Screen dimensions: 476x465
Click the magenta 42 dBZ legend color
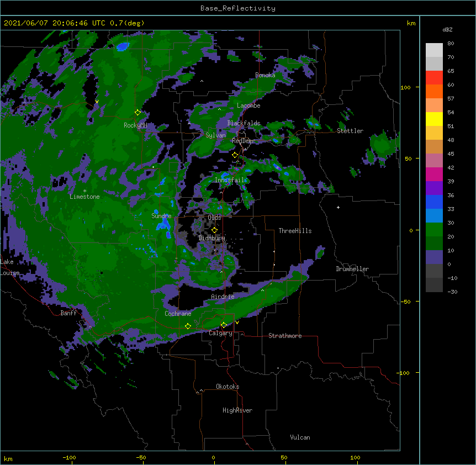pyautogui.click(x=434, y=174)
